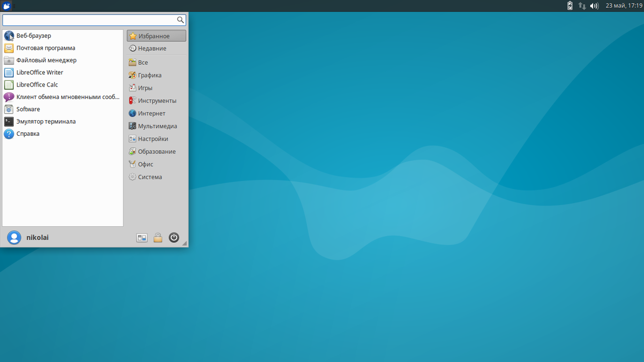Open the Настройки category
This screenshot has height=362, width=644.
(x=156, y=139)
